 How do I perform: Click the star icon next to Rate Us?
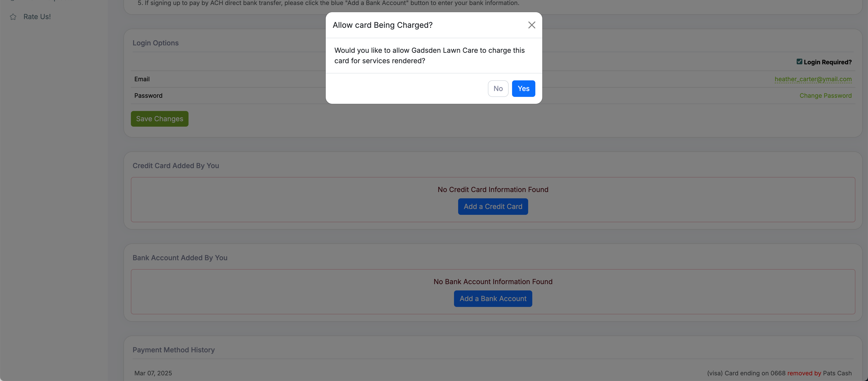13,17
